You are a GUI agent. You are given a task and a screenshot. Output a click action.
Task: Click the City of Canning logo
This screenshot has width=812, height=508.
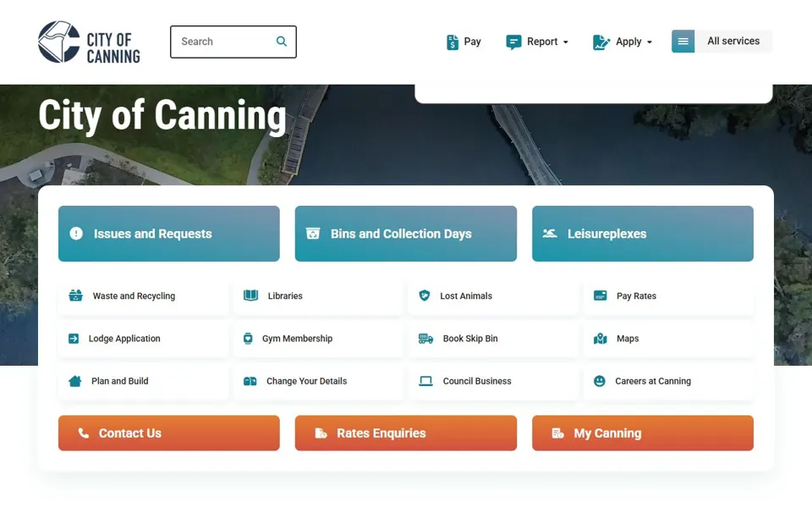[x=89, y=42]
